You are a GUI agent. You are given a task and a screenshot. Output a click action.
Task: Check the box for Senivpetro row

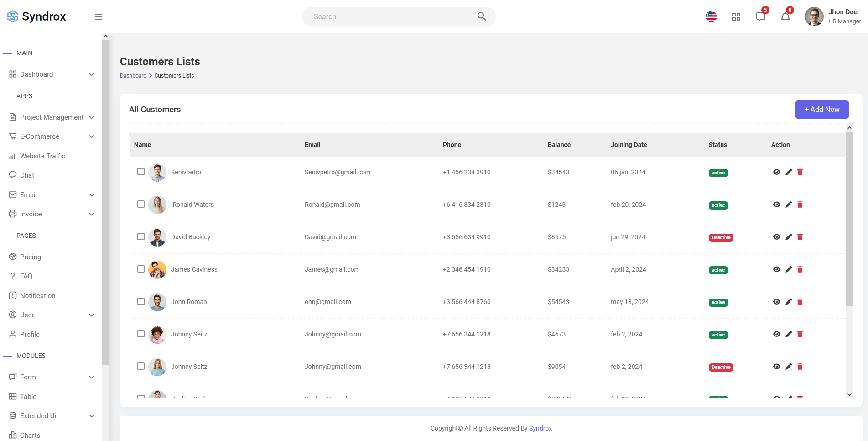(x=141, y=172)
